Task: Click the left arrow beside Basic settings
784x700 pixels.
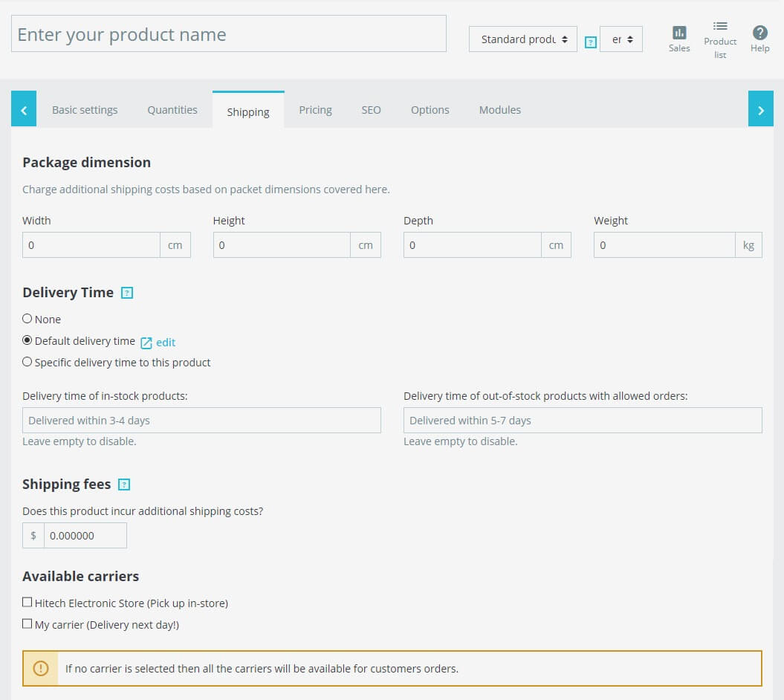Action: 23,108
